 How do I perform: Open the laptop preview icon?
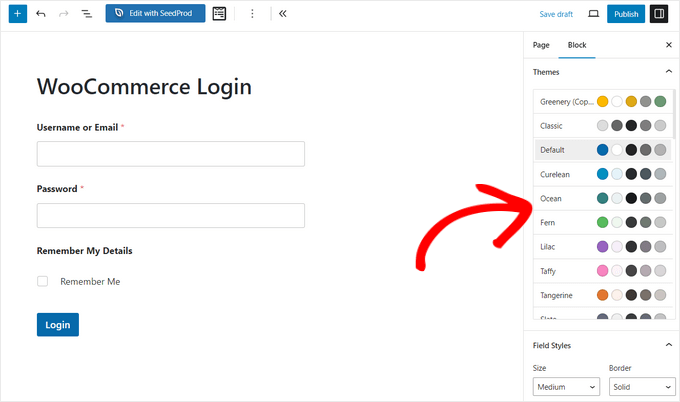pos(593,14)
